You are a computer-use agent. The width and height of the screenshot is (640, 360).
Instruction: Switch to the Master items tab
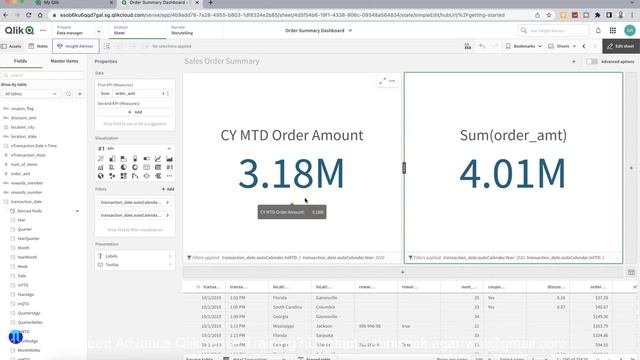64,61
